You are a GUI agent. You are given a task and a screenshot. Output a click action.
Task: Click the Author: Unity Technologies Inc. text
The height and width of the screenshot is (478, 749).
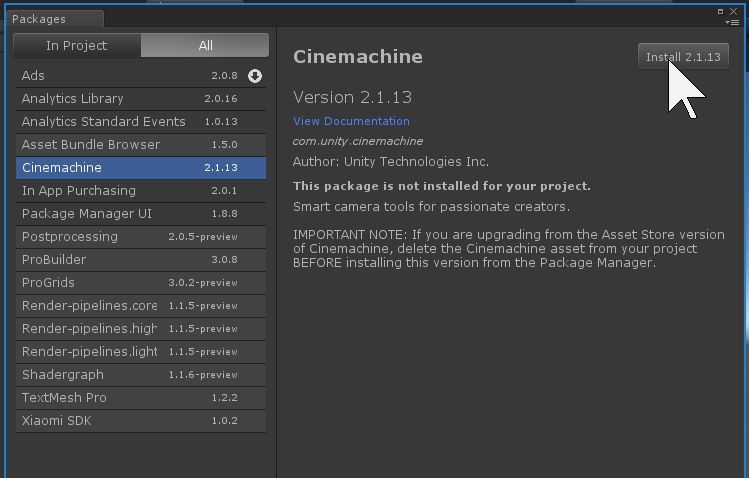click(391, 162)
